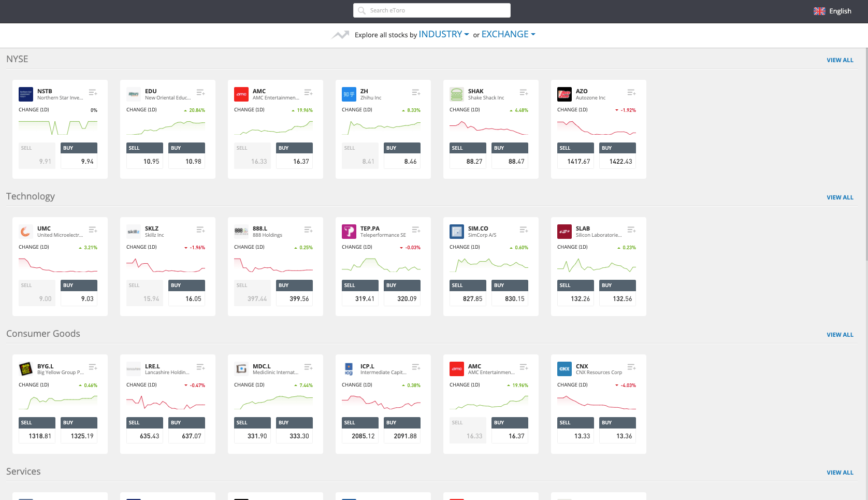The height and width of the screenshot is (500, 868).
Task: Open the CNX Resources logo
Action: (565, 369)
